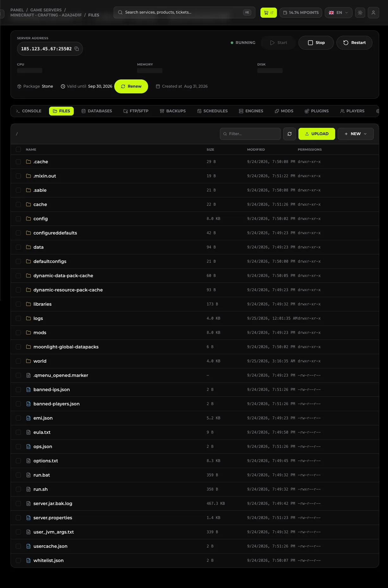
Task: Open the DATABASES tab
Action: (97, 111)
